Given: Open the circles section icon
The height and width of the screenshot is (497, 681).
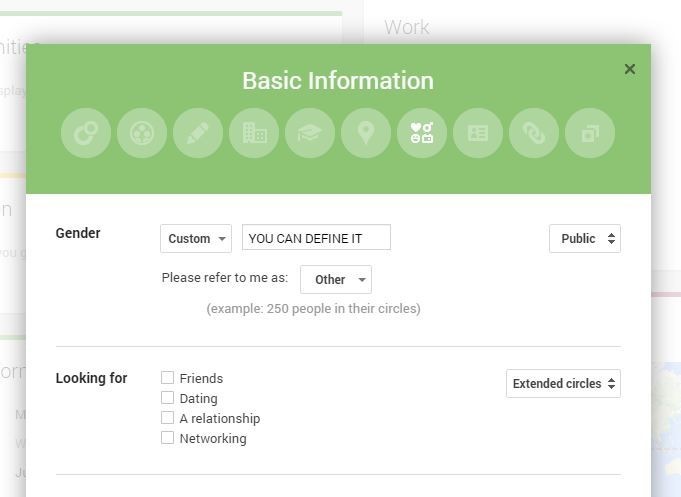Looking at the screenshot, I should click(86, 133).
